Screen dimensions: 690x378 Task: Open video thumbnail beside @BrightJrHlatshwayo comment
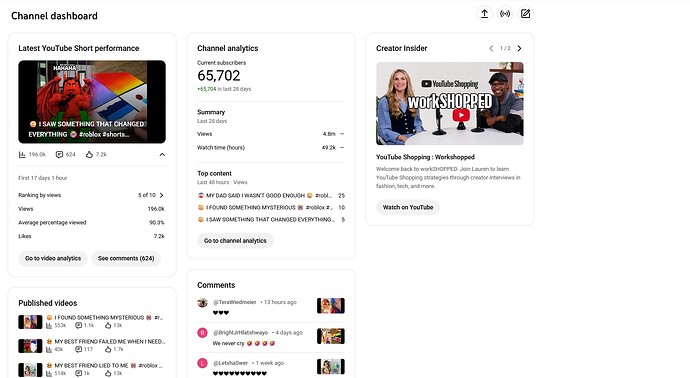coord(331,336)
